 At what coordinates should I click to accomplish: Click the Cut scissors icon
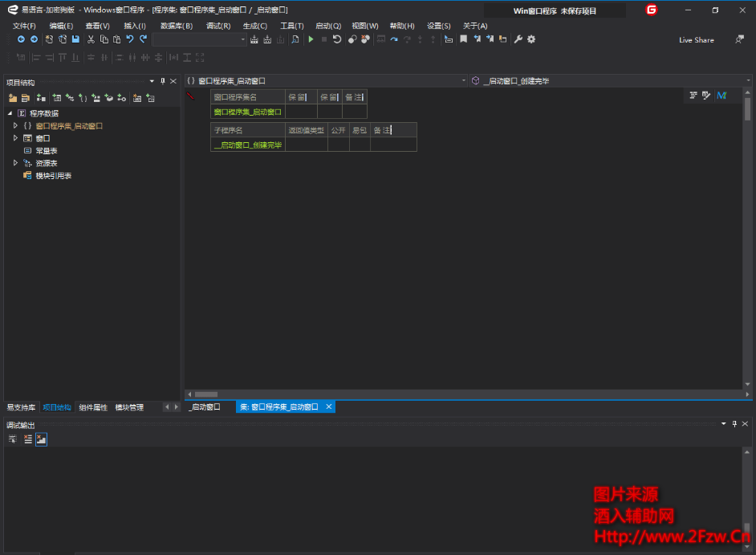click(91, 39)
